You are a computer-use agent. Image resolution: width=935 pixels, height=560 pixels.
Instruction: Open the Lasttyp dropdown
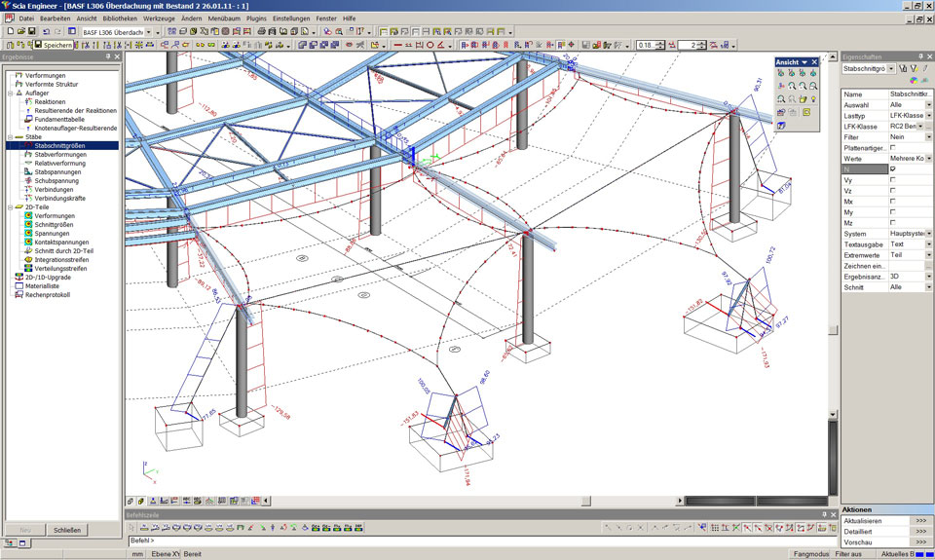[x=928, y=116]
